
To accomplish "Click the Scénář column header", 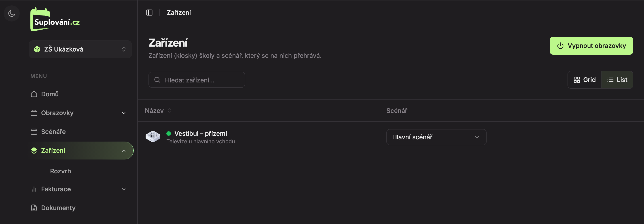I will (397, 110).
